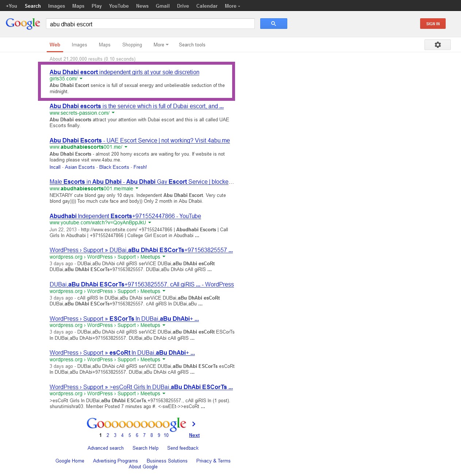
Task: Click the Google logo beside search box
Action: (23, 23)
